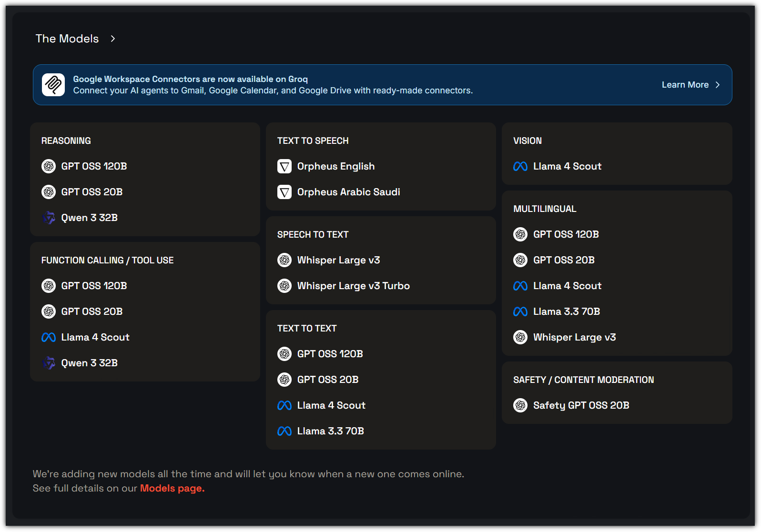
Task: Click OpenAI icon beside GPT OSS 20B under Reasoning
Action: [49, 192]
